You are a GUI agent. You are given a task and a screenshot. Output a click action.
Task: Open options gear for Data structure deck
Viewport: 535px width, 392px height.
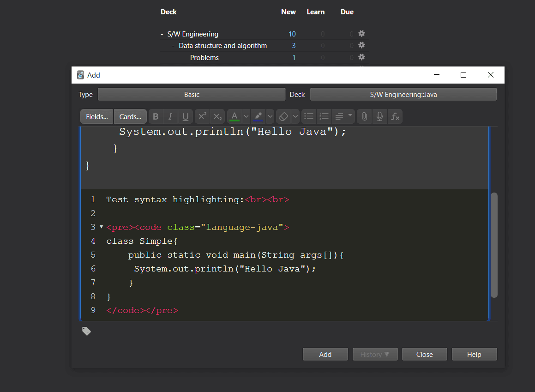pyautogui.click(x=362, y=45)
